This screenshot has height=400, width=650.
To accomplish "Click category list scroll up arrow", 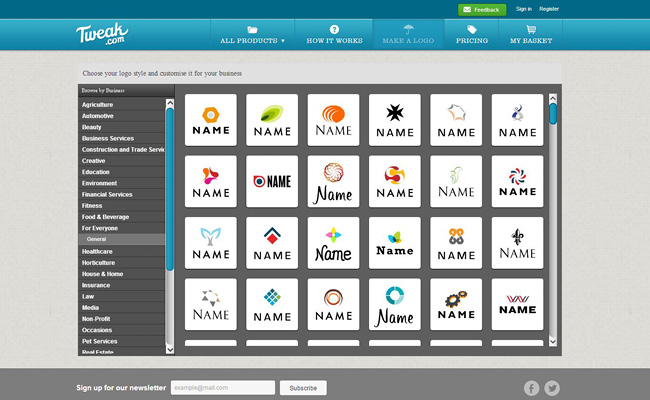I will click(x=170, y=103).
